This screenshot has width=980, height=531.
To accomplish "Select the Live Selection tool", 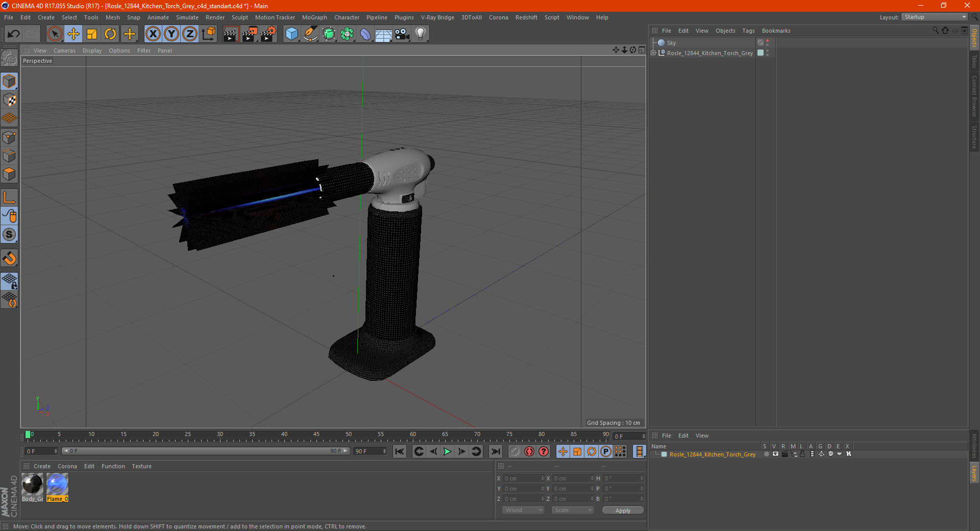I will [x=55, y=34].
